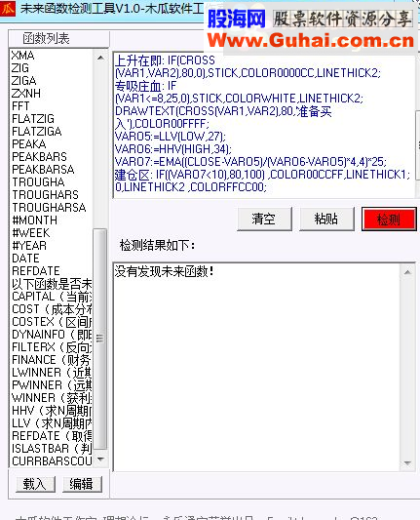The image size is (420, 520).
Task: Select PEAKBARS in function list
Action: tap(39, 156)
